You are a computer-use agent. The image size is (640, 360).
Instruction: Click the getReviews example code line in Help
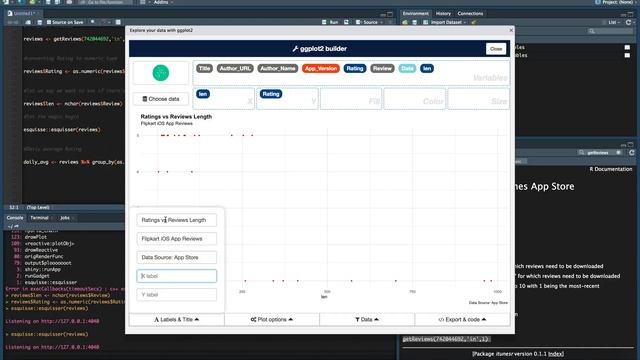point(446,339)
